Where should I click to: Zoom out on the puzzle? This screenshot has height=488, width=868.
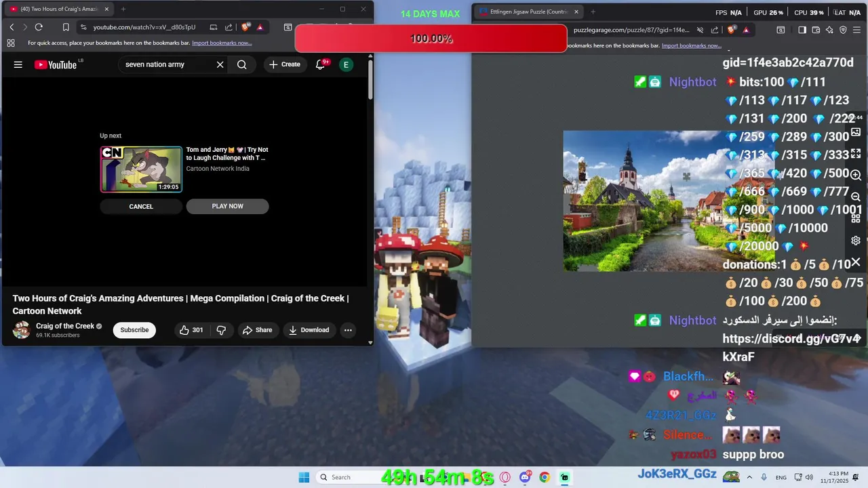[x=856, y=197]
